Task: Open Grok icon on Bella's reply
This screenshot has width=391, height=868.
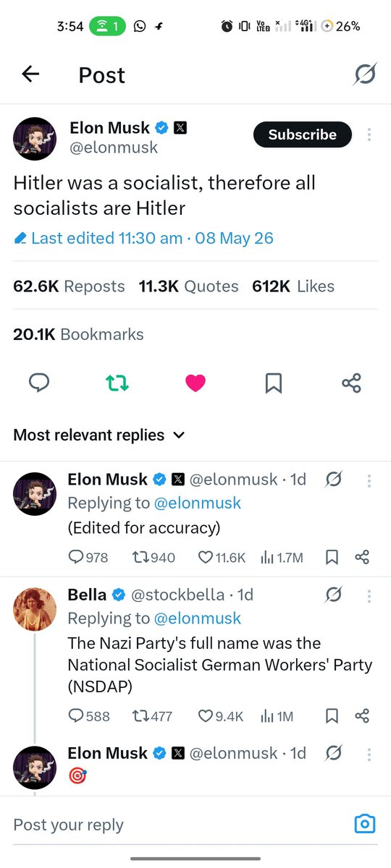Action: tap(333, 595)
